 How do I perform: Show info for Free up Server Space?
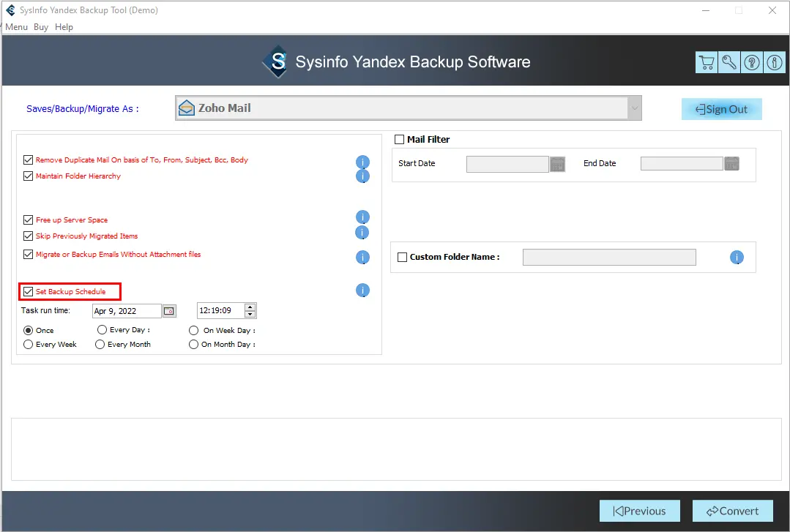[x=362, y=217]
